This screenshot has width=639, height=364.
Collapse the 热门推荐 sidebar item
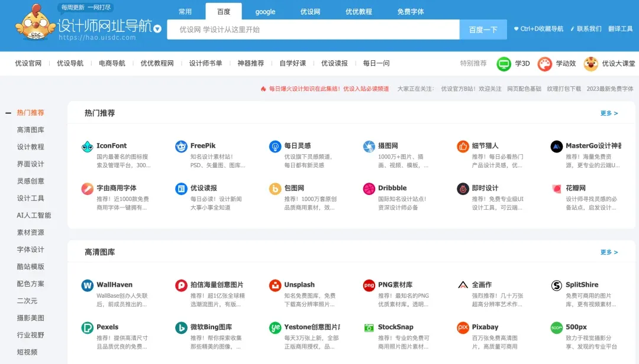(x=8, y=113)
